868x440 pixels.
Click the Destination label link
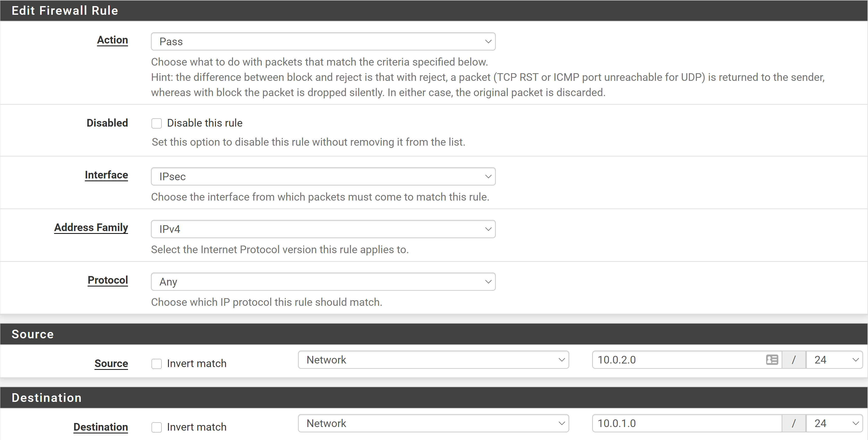pos(101,427)
